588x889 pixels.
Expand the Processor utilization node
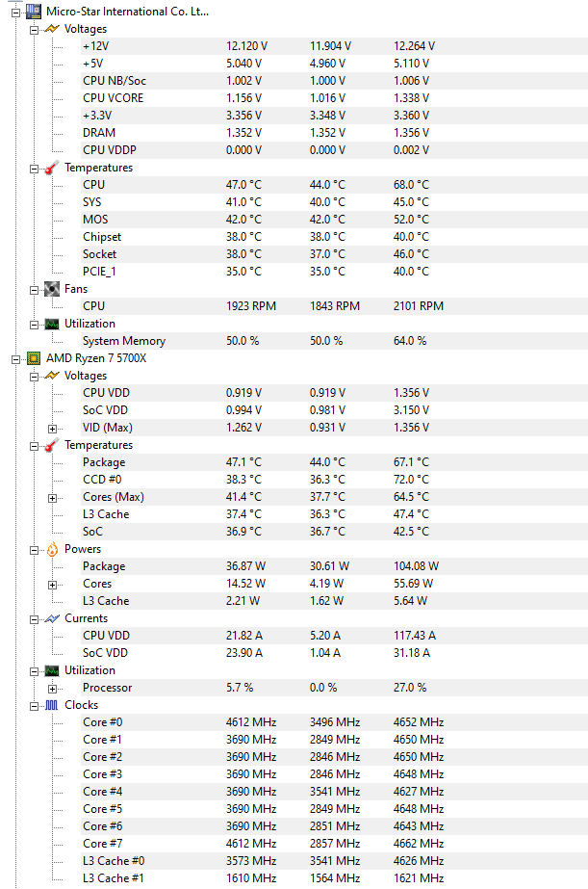[52, 689]
